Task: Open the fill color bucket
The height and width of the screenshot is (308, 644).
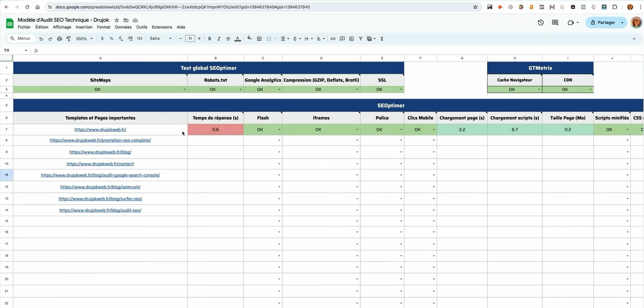Action: pyautogui.click(x=250, y=39)
